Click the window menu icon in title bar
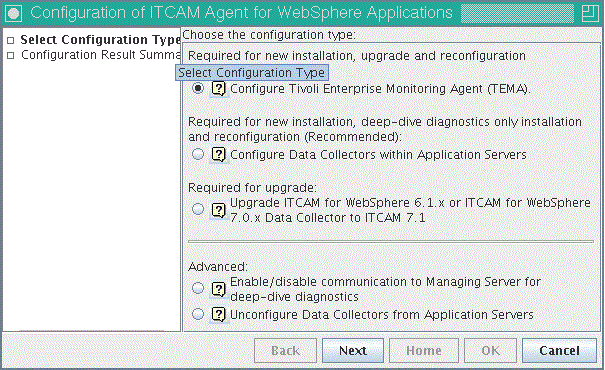The height and width of the screenshot is (370, 605). pyautogui.click(x=14, y=13)
